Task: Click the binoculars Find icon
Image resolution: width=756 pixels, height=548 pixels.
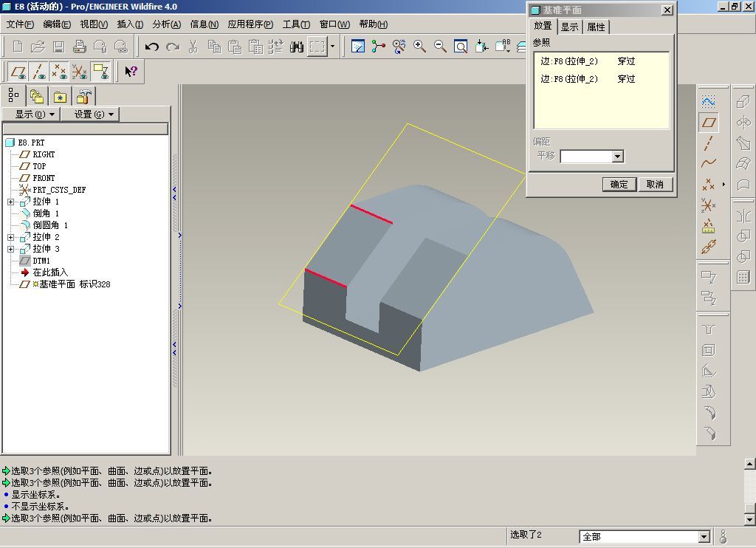Action: tap(297, 47)
